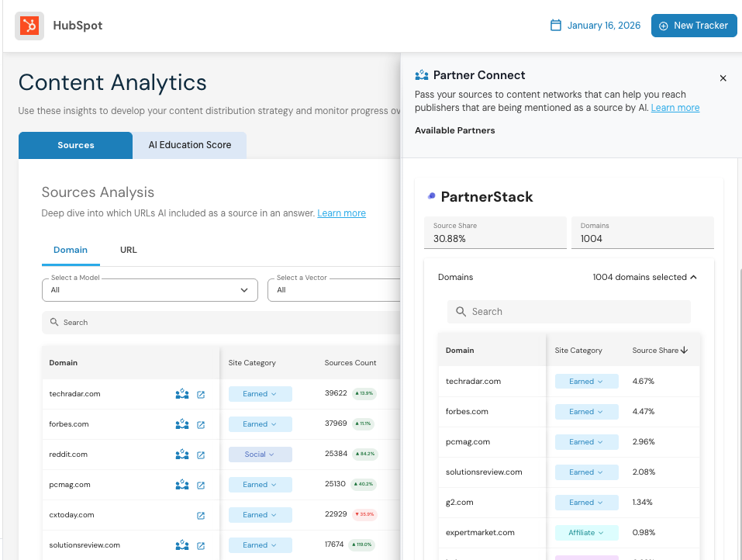Open Earned category dropdown for techradar.com in Sources table
Viewport: 742px width, 560px height.
[x=261, y=394]
